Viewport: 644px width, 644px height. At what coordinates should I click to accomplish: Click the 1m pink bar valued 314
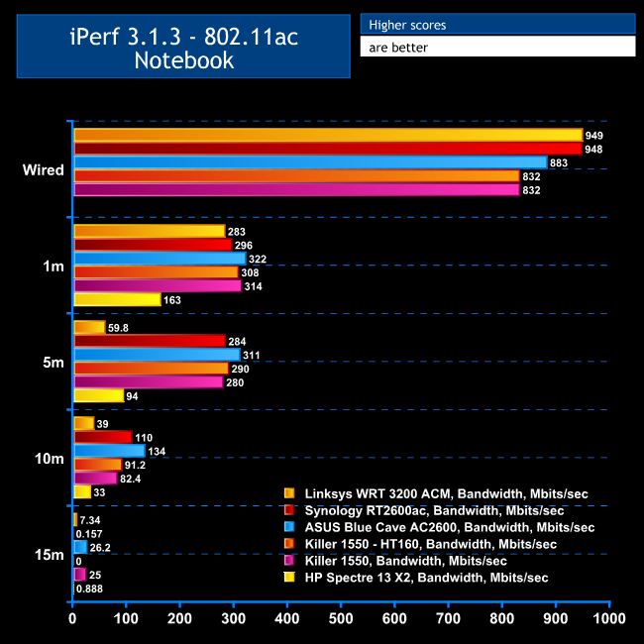click(x=158, y=286)
